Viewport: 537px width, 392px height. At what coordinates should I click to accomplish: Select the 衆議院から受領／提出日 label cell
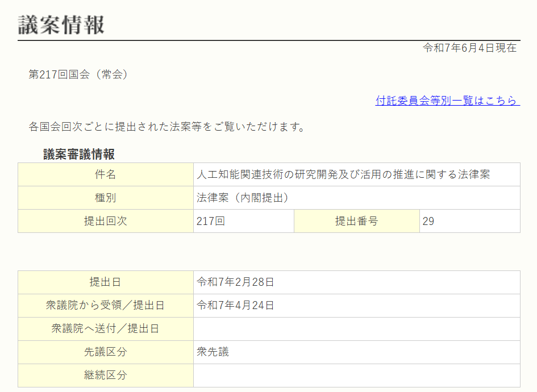click(106, 306)
